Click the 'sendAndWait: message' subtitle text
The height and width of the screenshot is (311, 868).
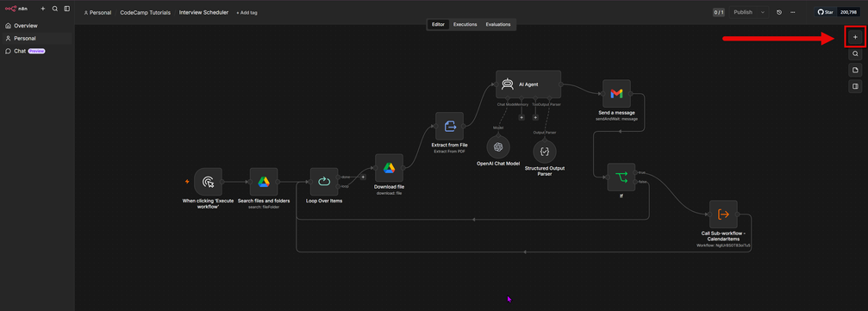pos(616,118)
